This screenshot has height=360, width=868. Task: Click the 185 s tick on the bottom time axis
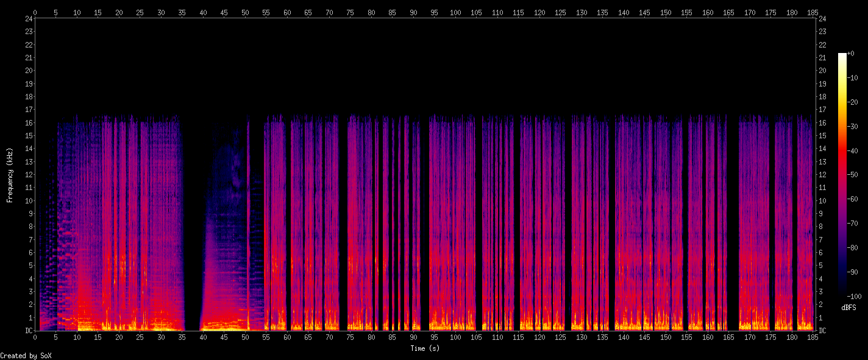click(x=813, y=337)
